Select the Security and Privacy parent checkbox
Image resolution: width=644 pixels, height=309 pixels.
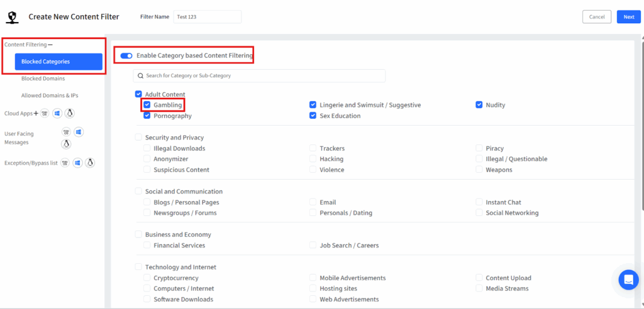point(138,138)
